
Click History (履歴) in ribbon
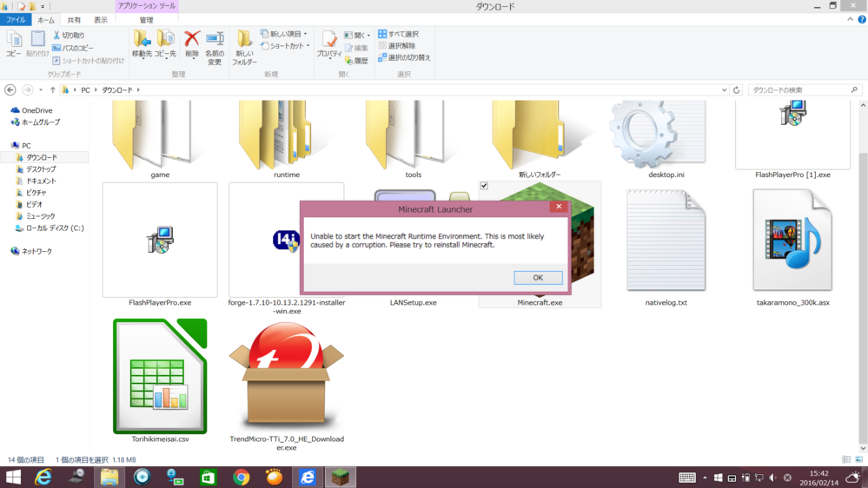(356, 61)
